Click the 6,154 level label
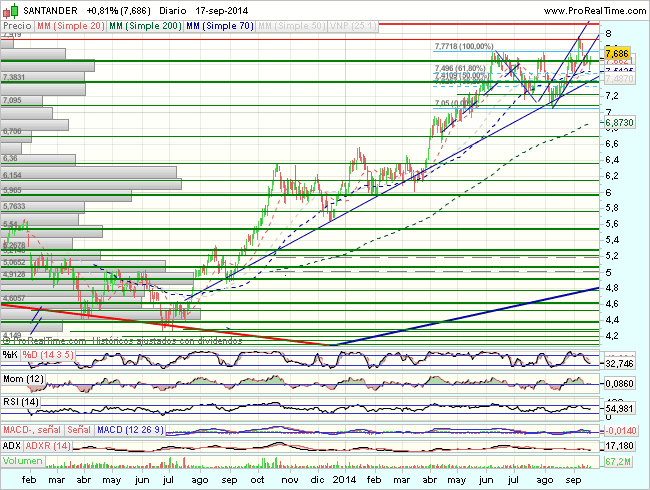Screen dimensions: 650x490 pos(12,175)
